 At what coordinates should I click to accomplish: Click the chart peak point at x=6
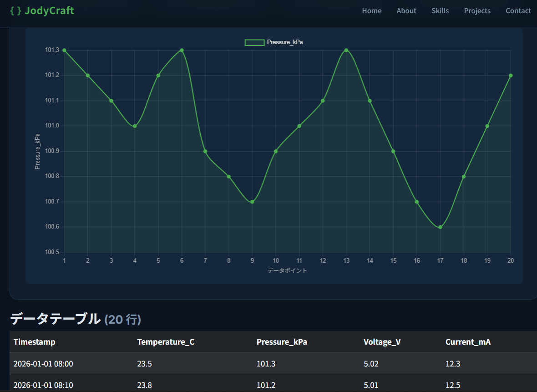pos(182,51)
